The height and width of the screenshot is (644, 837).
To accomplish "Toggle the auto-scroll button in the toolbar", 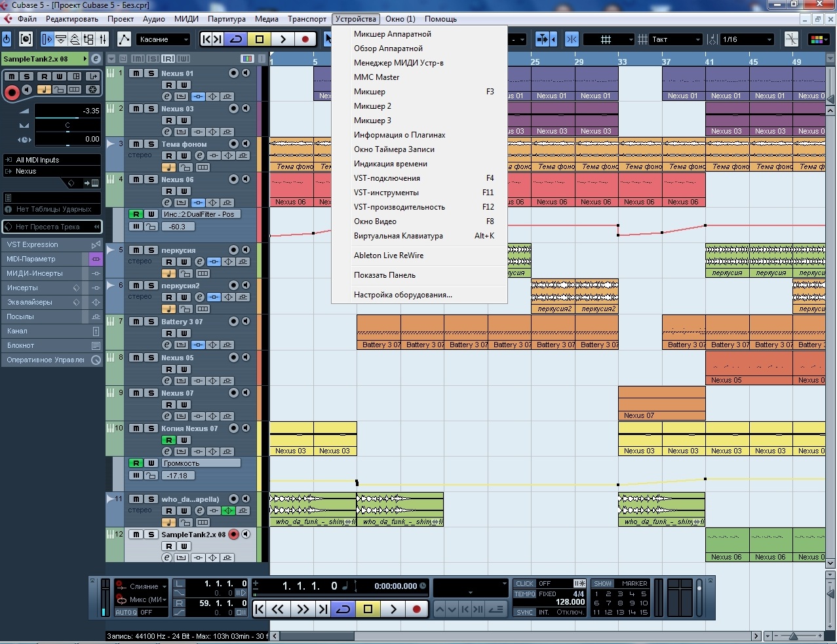I will tap(542, 39).
